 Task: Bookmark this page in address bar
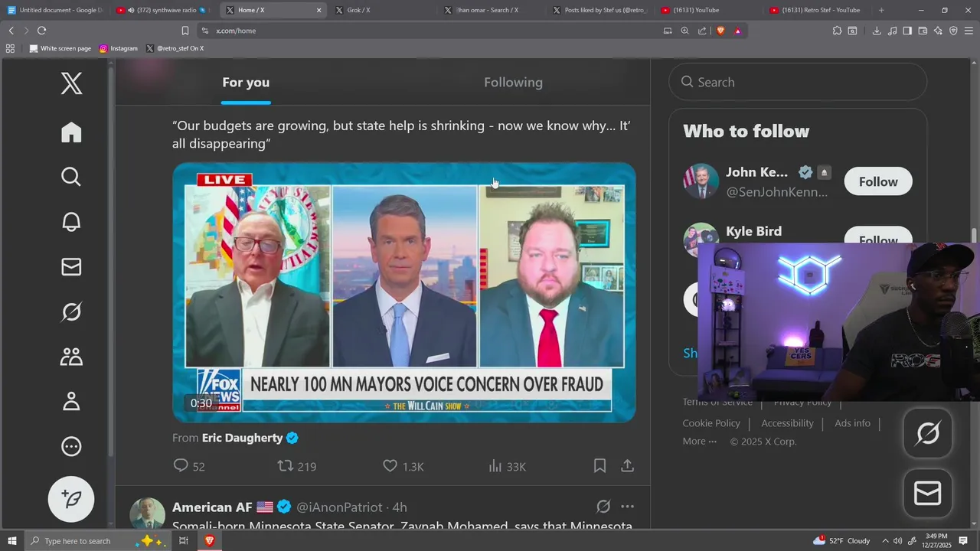point(185,31)
